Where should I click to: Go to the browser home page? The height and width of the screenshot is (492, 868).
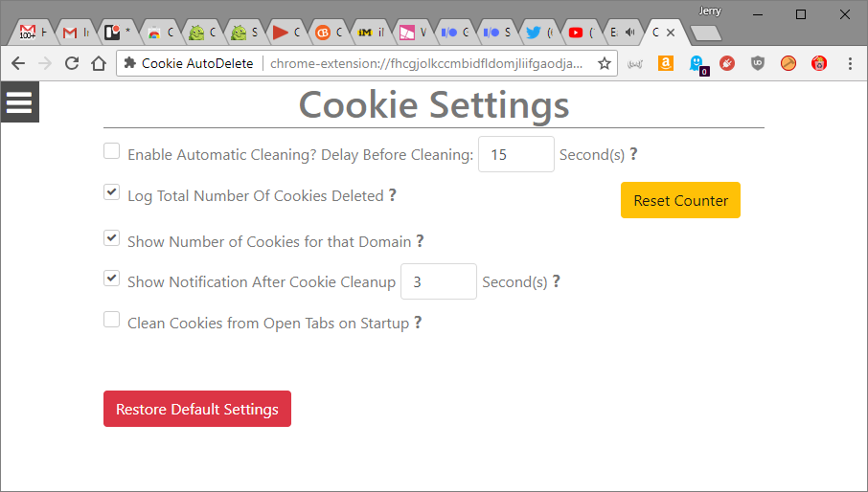click(99, 63)
